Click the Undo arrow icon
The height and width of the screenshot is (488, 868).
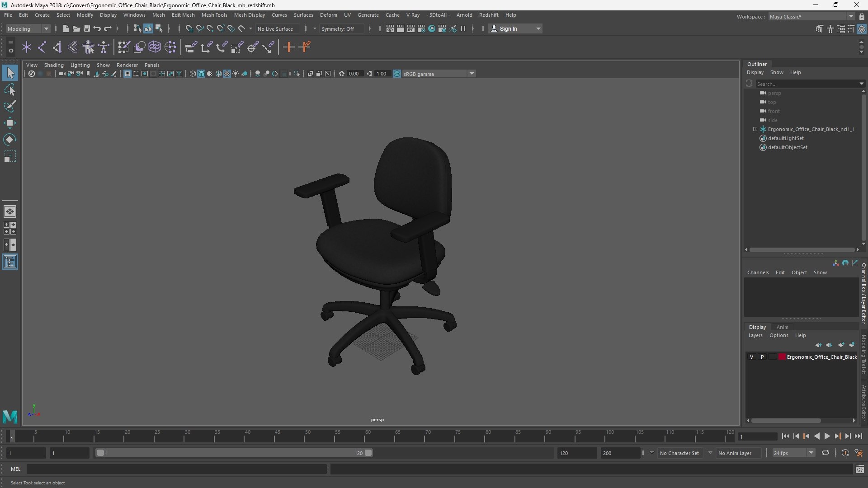tap(97, 28)
